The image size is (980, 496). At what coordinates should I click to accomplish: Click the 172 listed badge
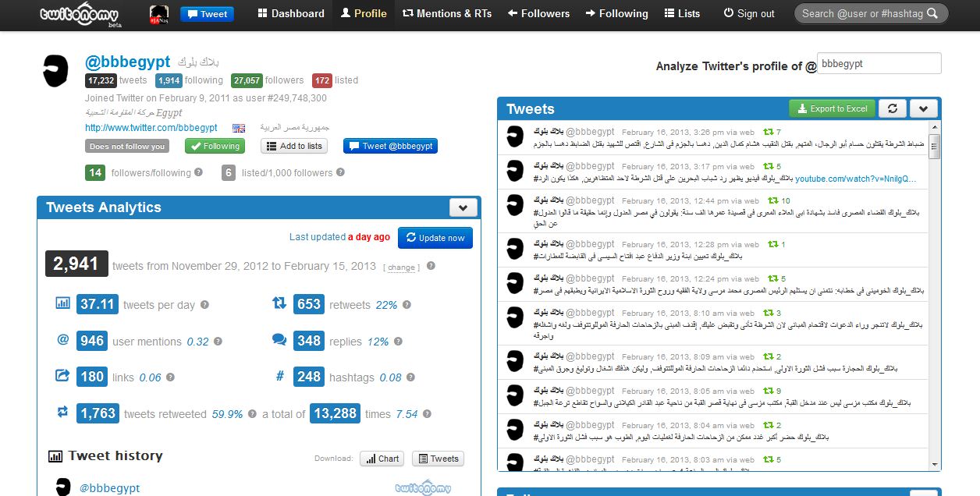[322, 80]
